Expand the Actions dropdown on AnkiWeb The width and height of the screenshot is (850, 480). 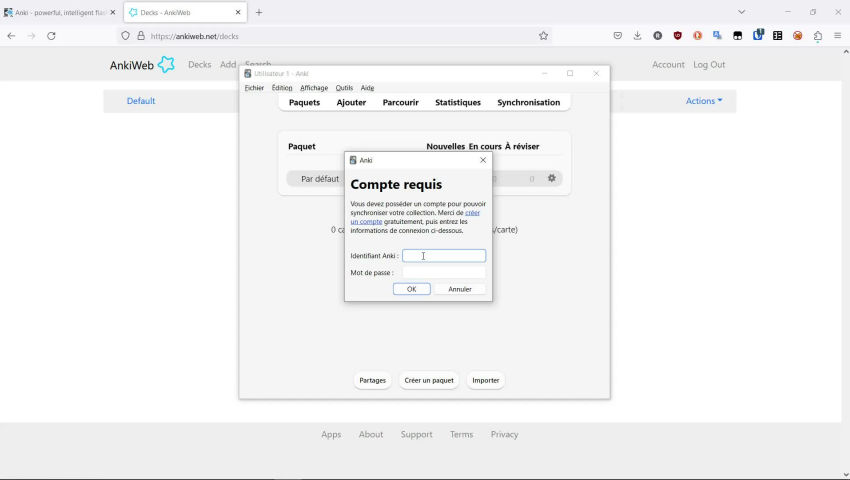703,101
